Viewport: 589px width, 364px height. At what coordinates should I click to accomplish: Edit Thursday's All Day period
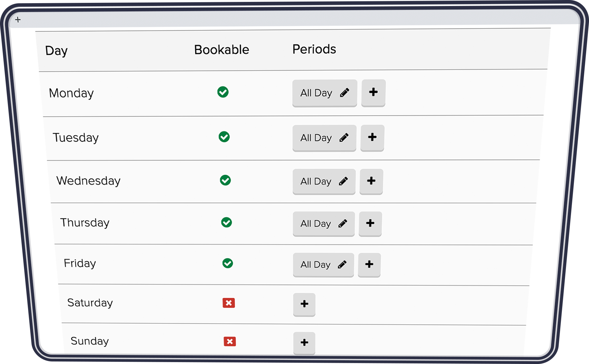pyautogui.click(x=343, y=224)
